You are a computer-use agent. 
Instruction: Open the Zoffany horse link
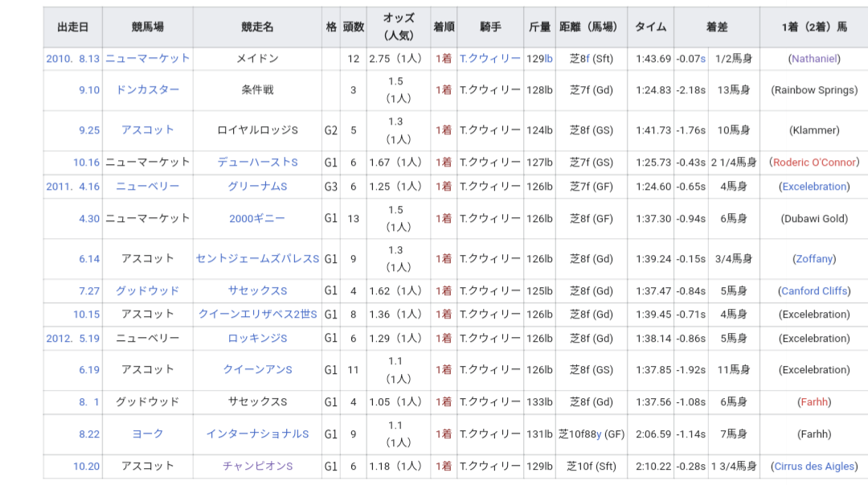[x=814, y=259]
